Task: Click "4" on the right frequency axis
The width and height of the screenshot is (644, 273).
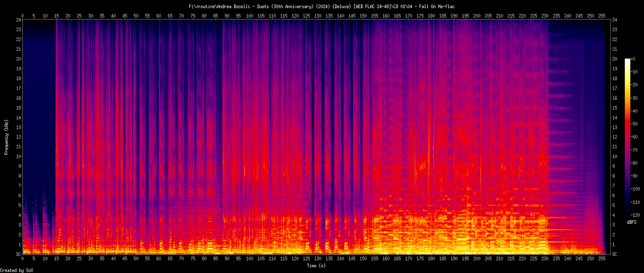Action: pos(614,215)
